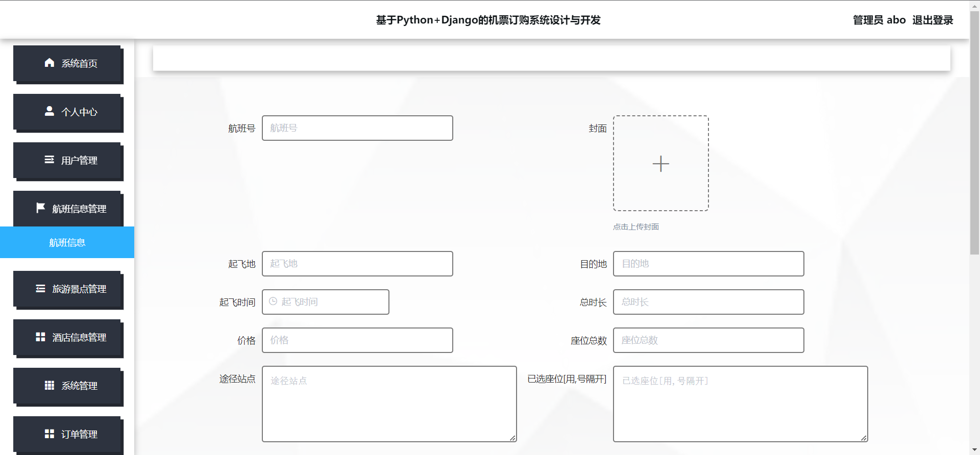Click the 封面 field label
The width and height of the screenshot is (980, 455).
[x=598, y=129]
